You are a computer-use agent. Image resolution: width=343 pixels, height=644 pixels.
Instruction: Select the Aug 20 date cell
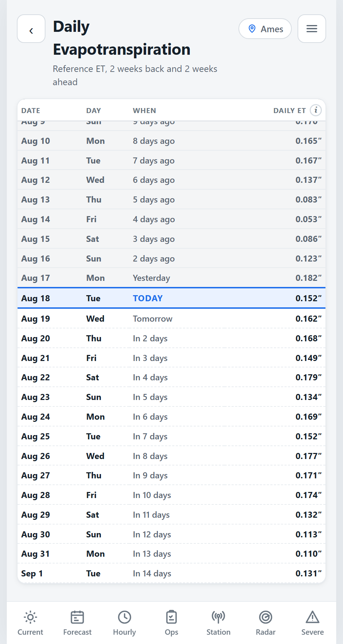(35, 338)
